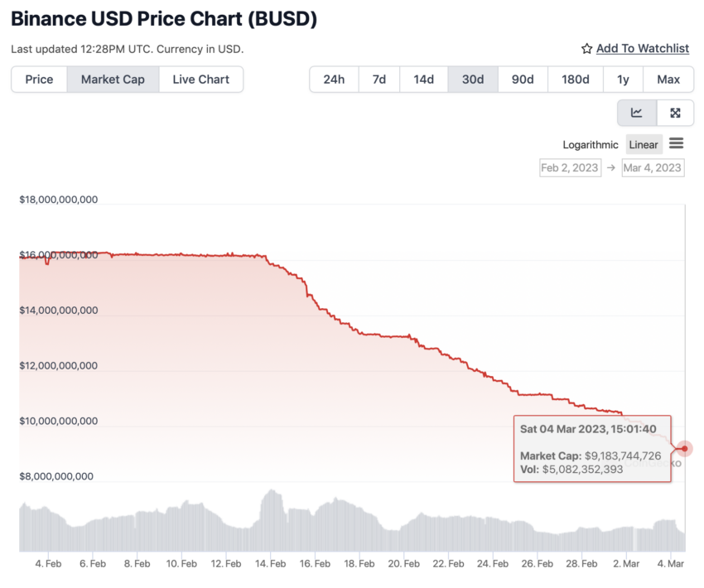This screenshot has width=704, height=588.
Task: Click the red data point marker on chart
Action: pyautogui.click(x=684, y=448)
